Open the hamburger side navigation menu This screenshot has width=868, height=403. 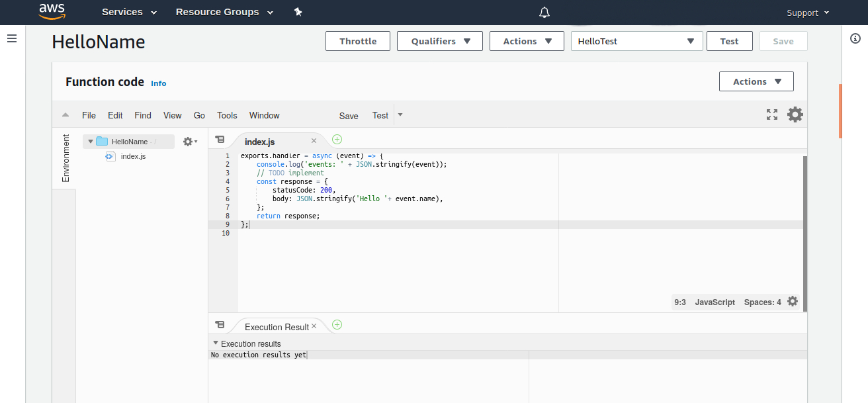point(12,38)
